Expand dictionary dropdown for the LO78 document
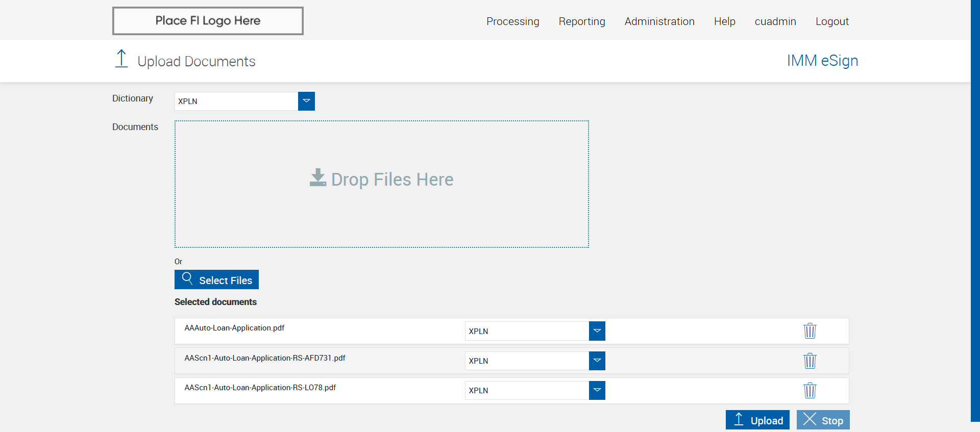This screenshot has height=432, width=980. point(597,390)
